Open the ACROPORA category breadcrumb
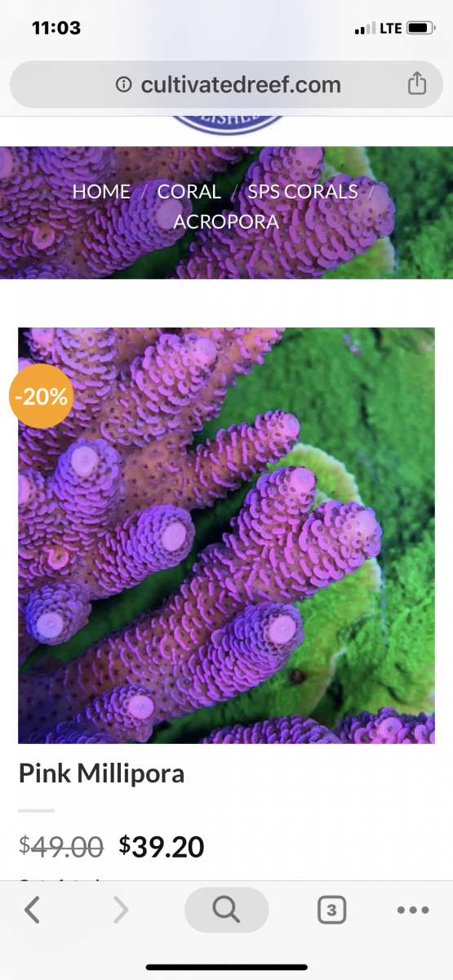The image size is (453, 980). tap(226, 221)
